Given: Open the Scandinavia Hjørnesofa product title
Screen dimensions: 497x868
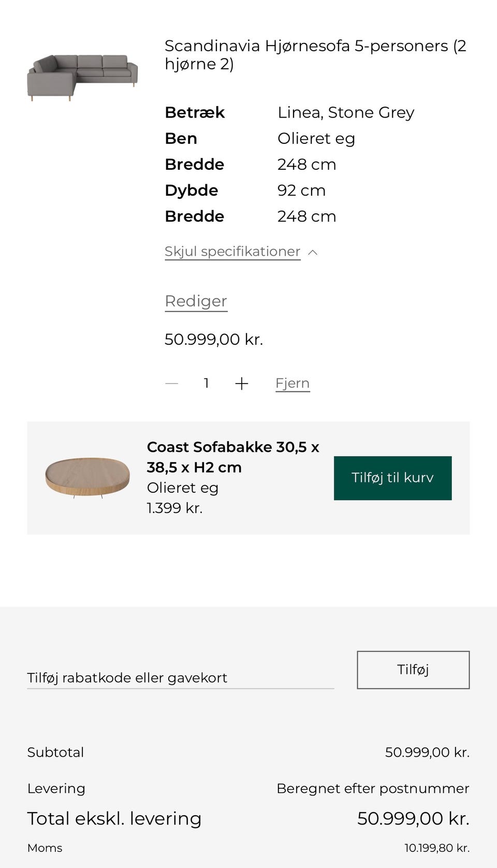Looking at the screenshot, I should (315, 55).
